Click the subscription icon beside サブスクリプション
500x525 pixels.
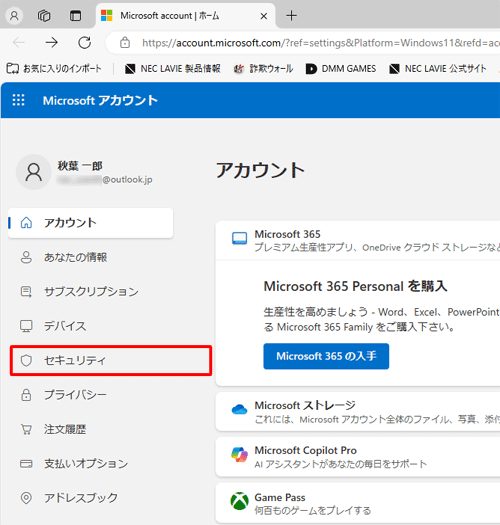tap(26, 292)
